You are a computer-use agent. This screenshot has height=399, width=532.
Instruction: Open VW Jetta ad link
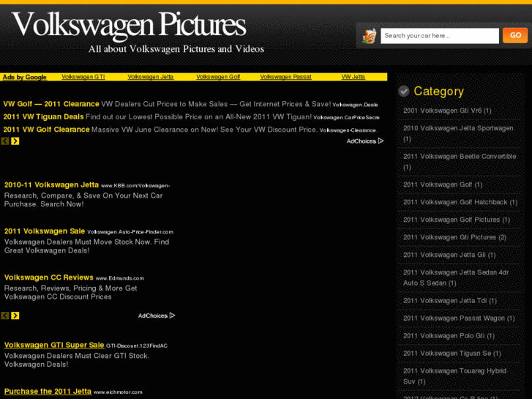click(353, 77)
